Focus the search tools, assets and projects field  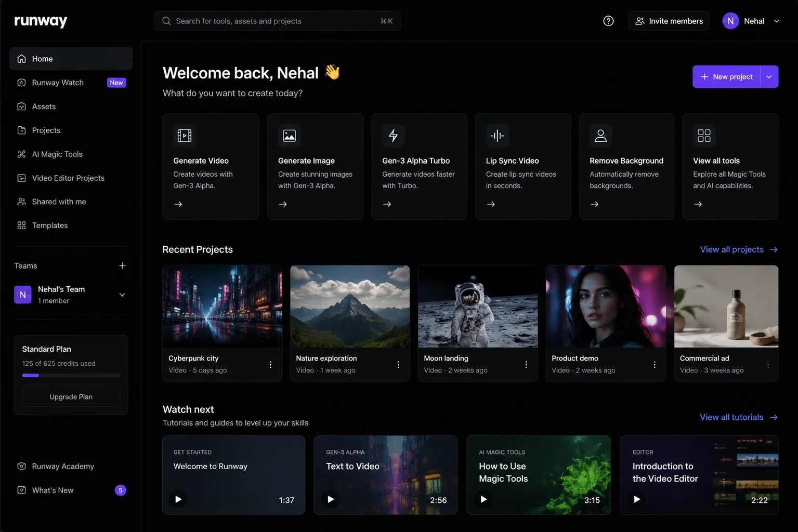pos(278,21)
